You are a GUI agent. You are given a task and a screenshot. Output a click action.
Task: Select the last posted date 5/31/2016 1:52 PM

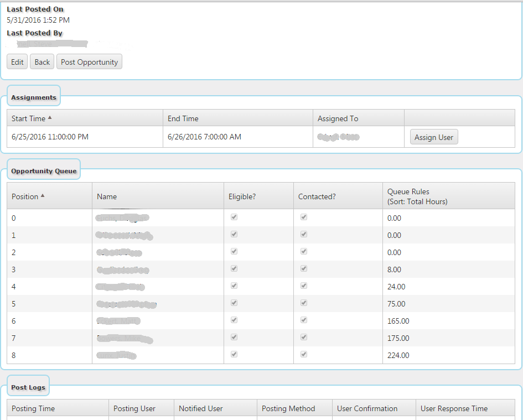coord(38,20)
